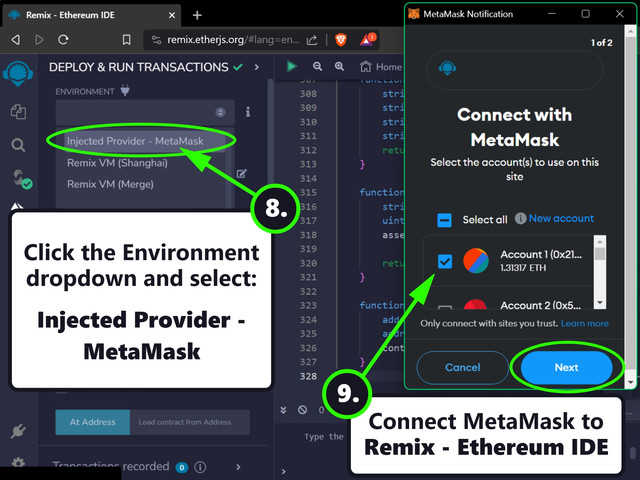Click the zoom out magnifier icon
Viewport: 640px width, 480px height.
coord(317,67)
